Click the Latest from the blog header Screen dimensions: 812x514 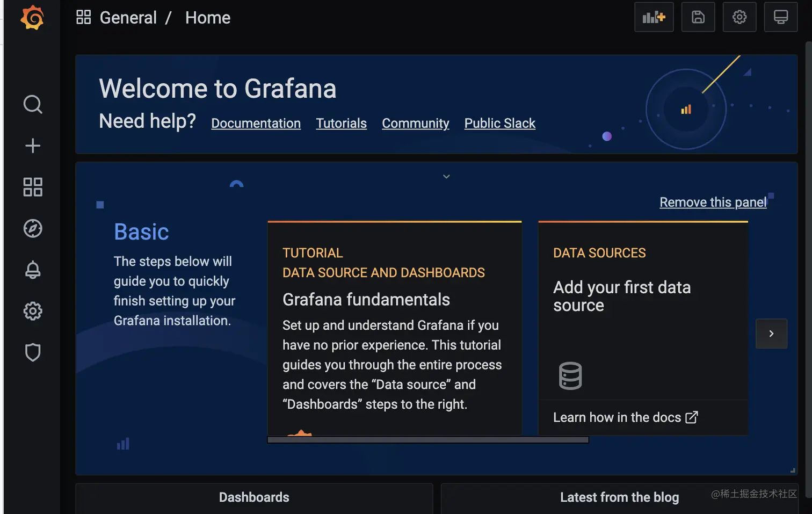click(x=619, y=497)
